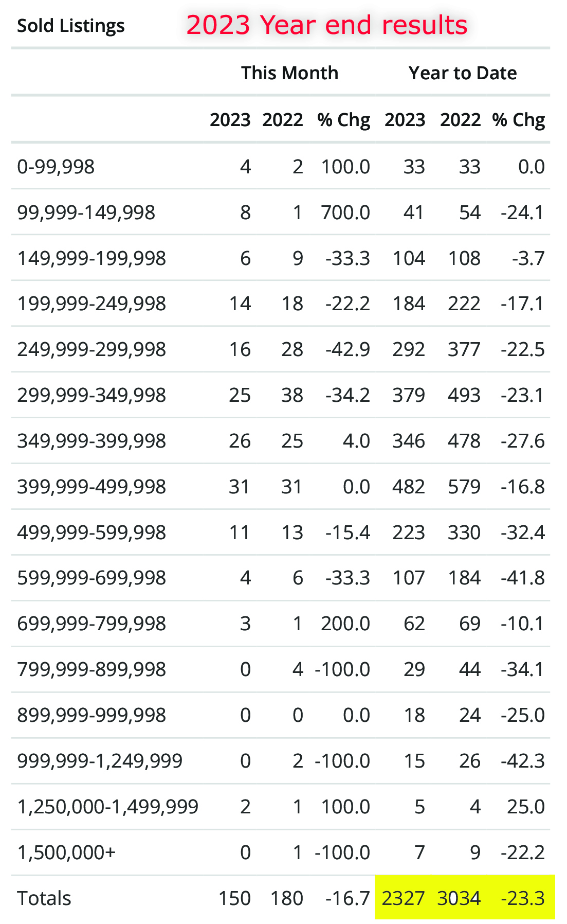The height and width of the screenshot is (924, 567).
Task: Select the 'Year to Date' column group header
Action: pos(463,73)
